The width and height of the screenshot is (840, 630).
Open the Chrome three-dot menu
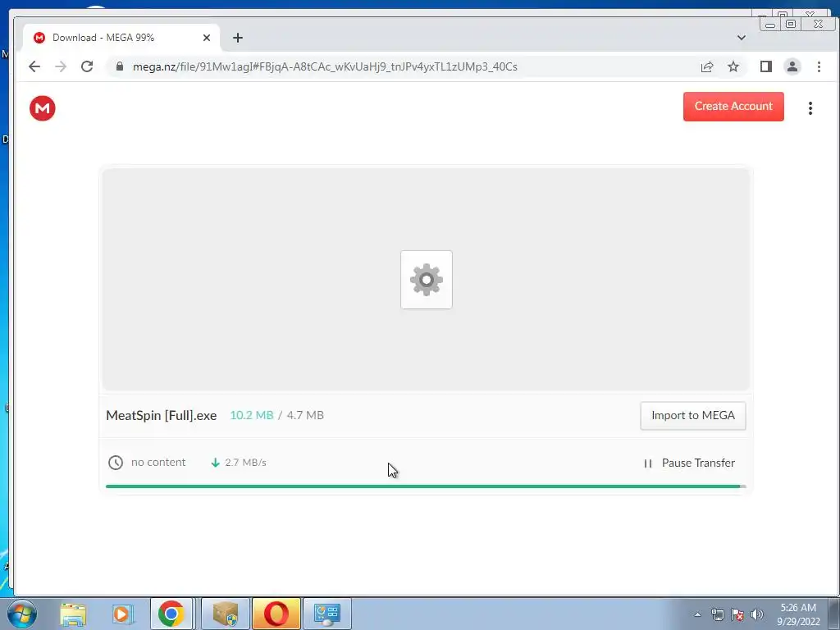[x=819, y=67]
